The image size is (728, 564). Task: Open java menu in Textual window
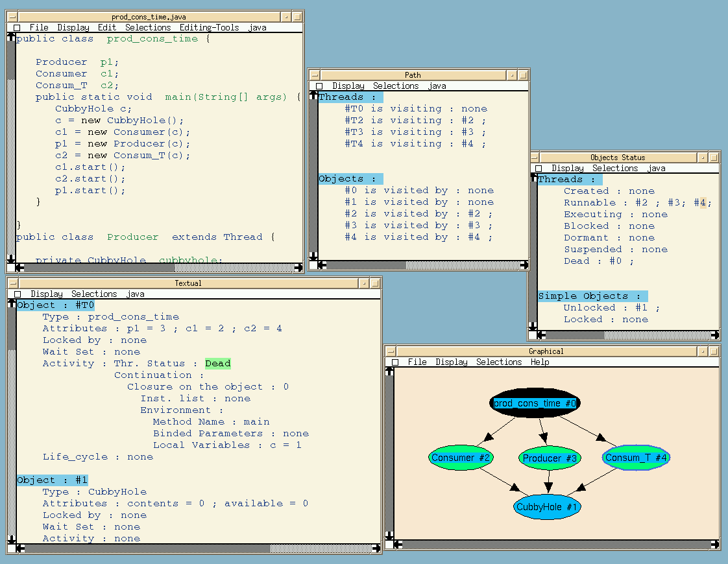tap(135, 294)
